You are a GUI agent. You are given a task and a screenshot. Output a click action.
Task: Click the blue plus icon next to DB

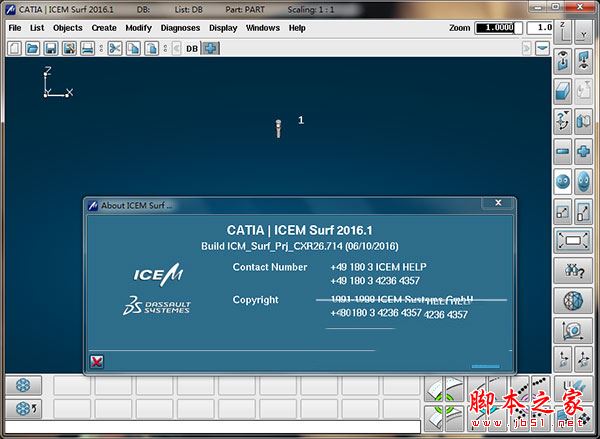(x=210, y=49)
